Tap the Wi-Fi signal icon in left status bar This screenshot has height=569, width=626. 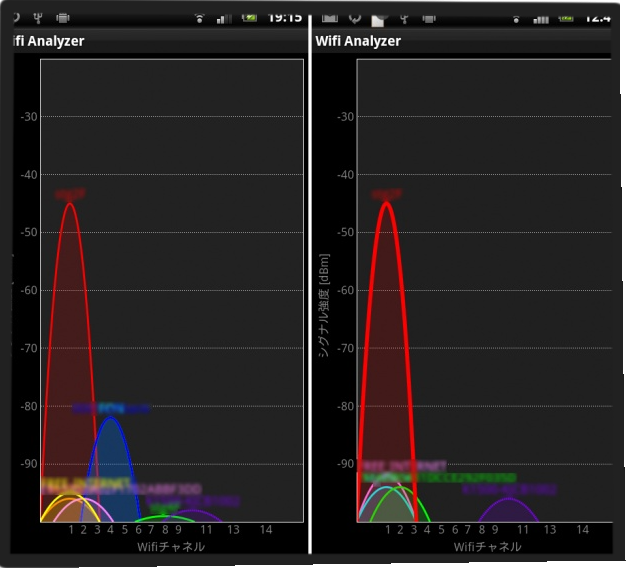(x=199, y=18)
